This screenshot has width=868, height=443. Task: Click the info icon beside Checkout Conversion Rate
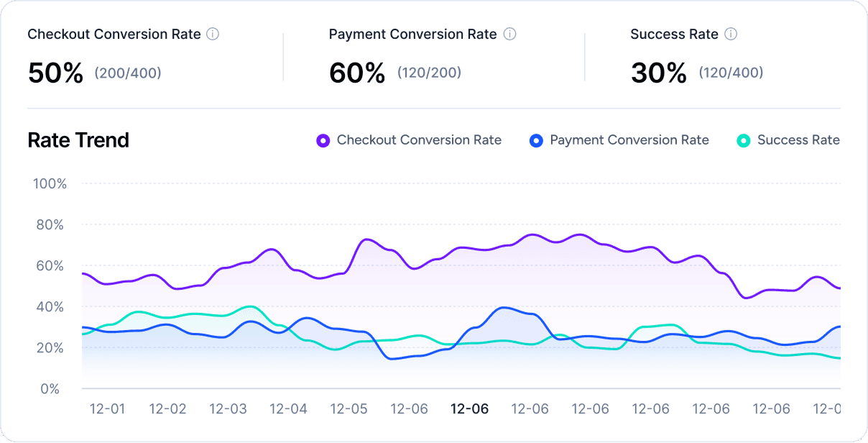click(213, 34)
